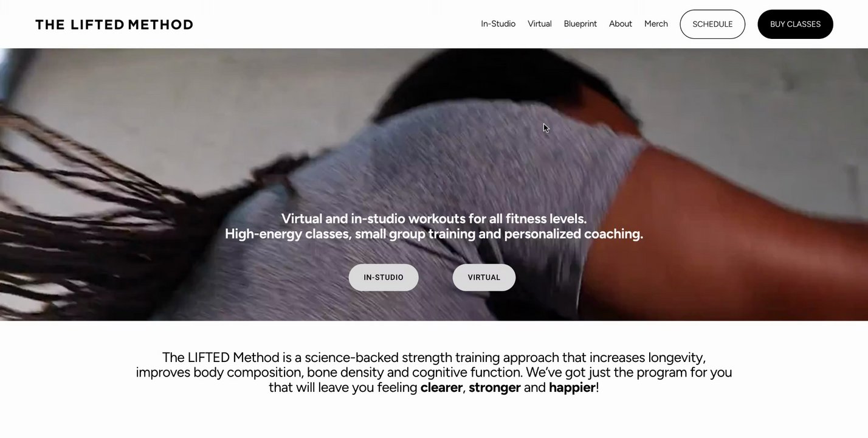Click The Lifted Method logo

(x=114, y=24)
